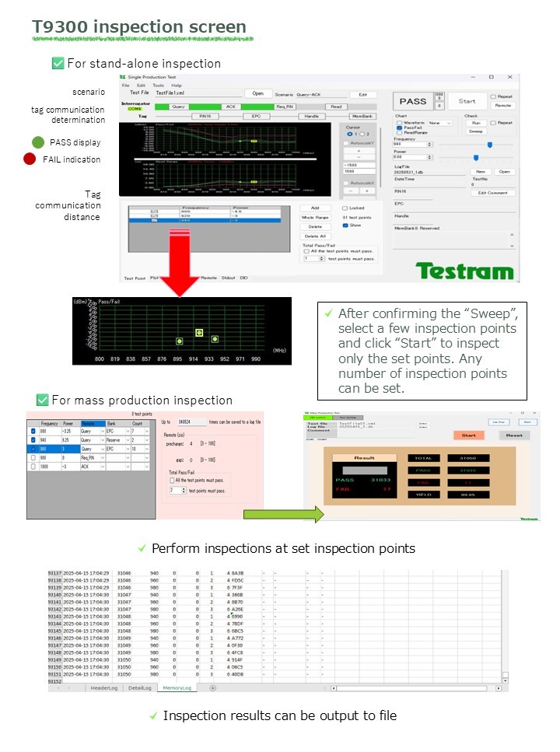Click the large Start button in Single Production Test

[x=467, y=101]
